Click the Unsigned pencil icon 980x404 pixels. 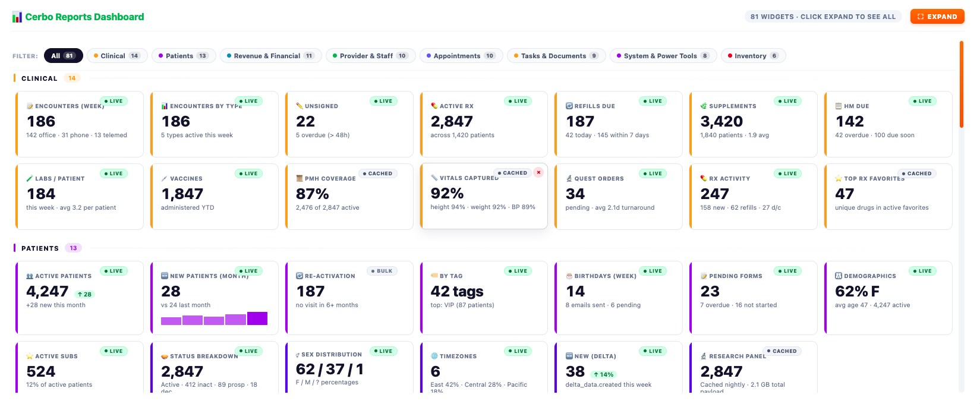coord(300,106)
